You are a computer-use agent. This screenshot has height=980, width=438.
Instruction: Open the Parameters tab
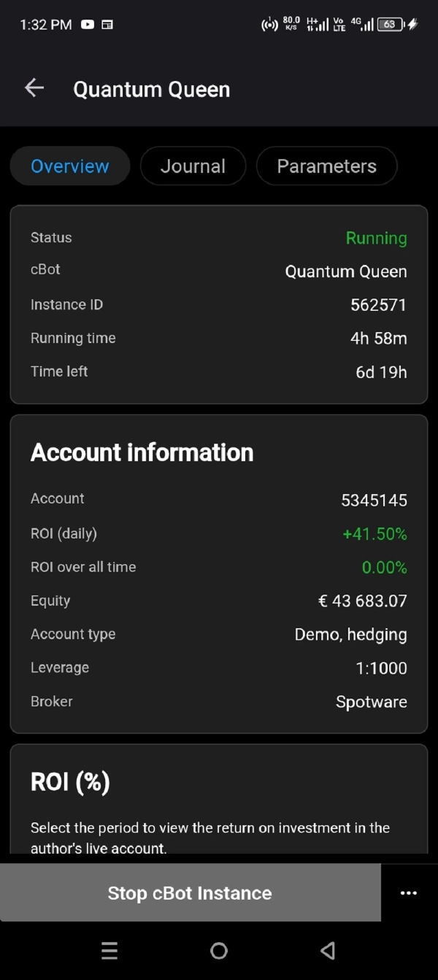click(x=326, y=166)
